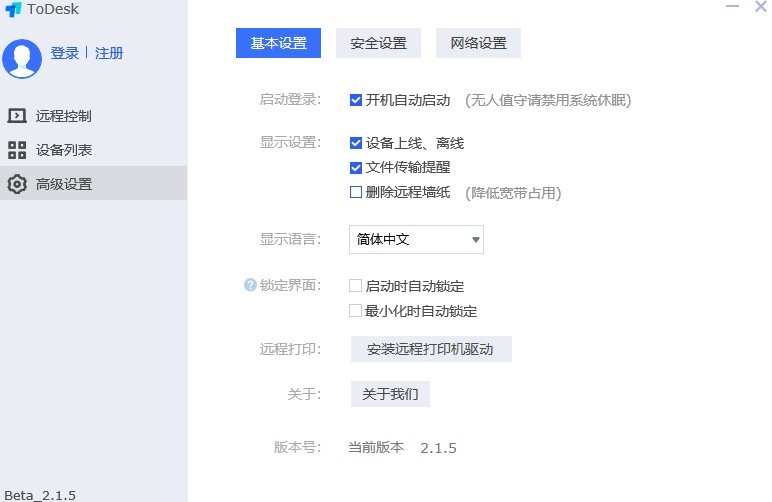Uncheck 设备上线、离线 notification

[356, 143]
